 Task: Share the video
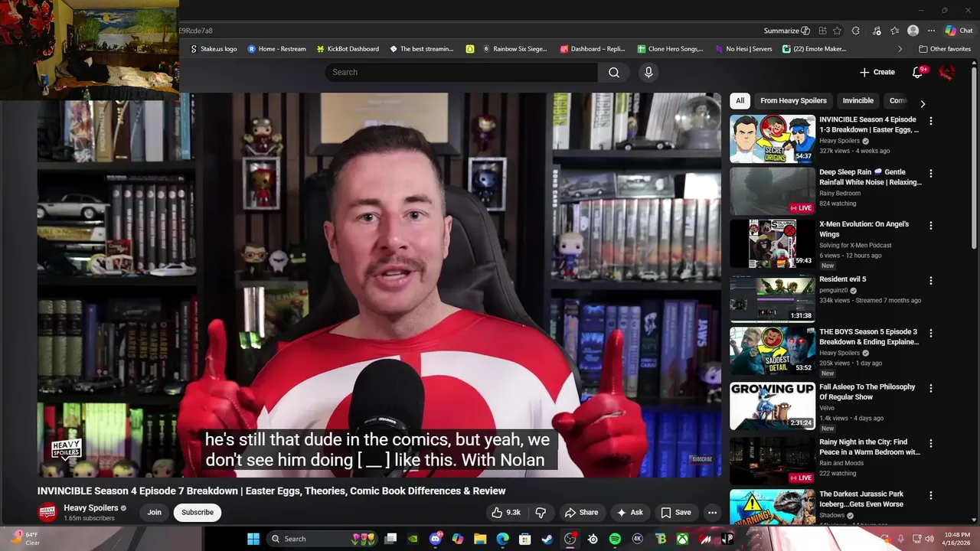(x=581, y=513)
